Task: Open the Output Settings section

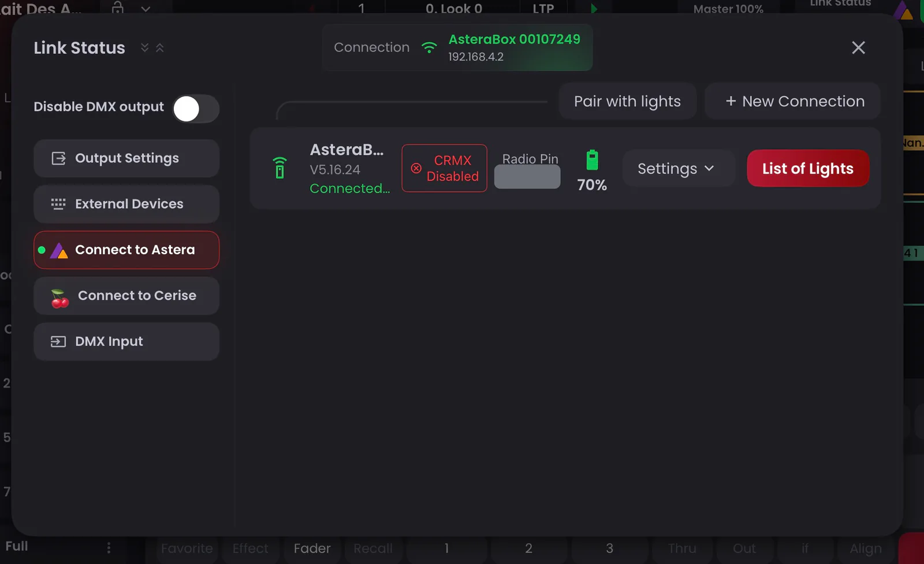Action: tap(126, 158)
